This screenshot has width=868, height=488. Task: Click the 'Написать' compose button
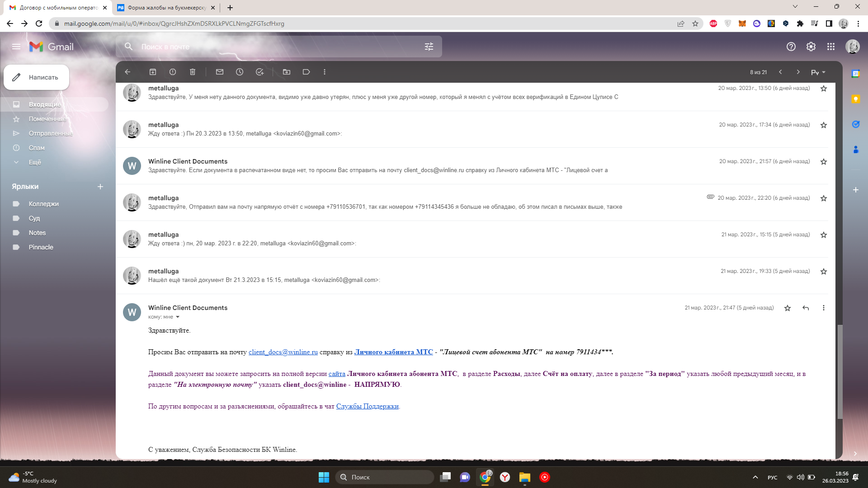coord(37,77)
